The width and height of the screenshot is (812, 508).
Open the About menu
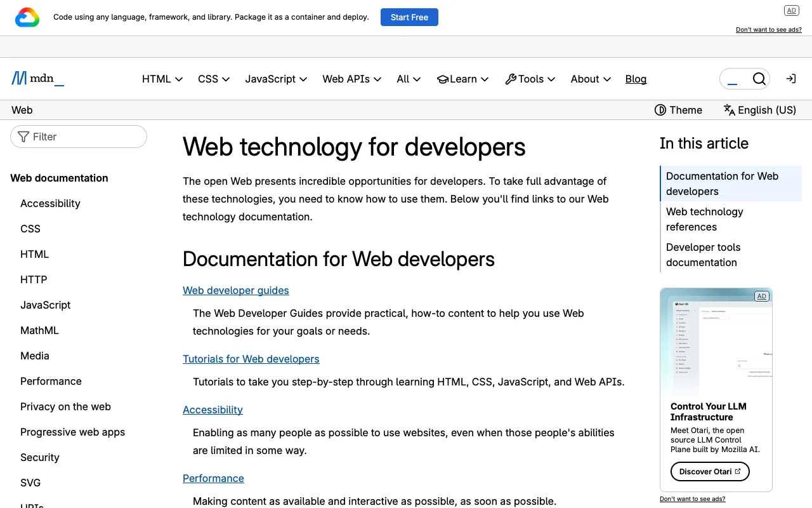(591, 79)
